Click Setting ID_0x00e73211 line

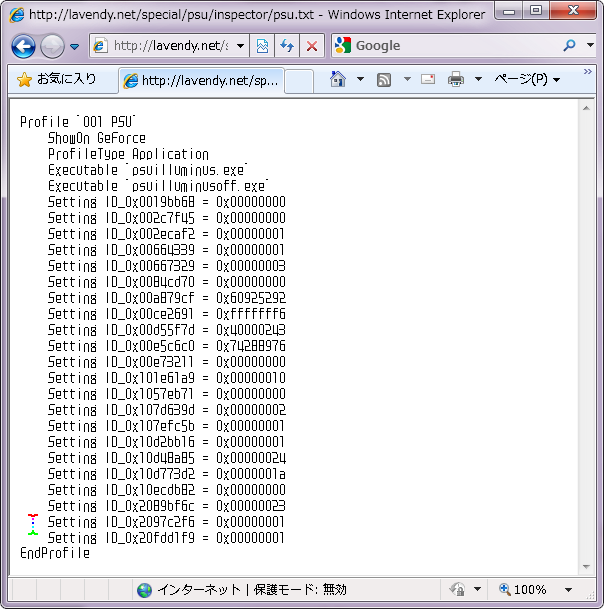pyautogui.click(x=167, y=362)
